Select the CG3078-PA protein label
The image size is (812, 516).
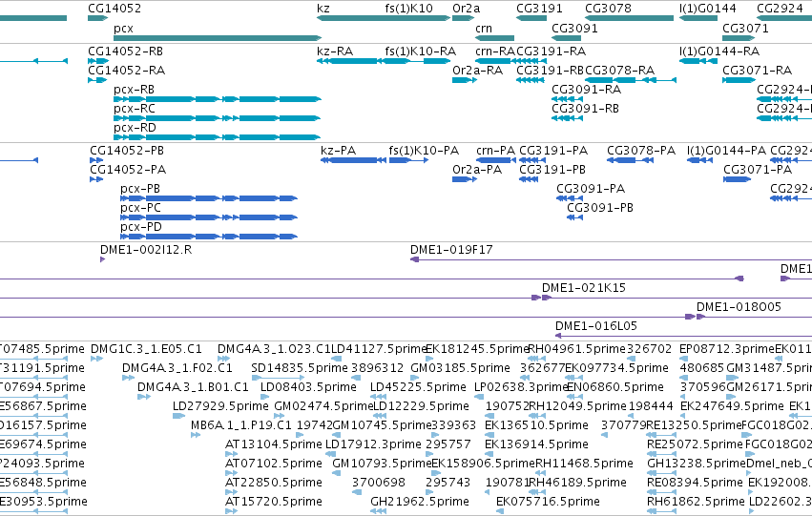point(641,151)
